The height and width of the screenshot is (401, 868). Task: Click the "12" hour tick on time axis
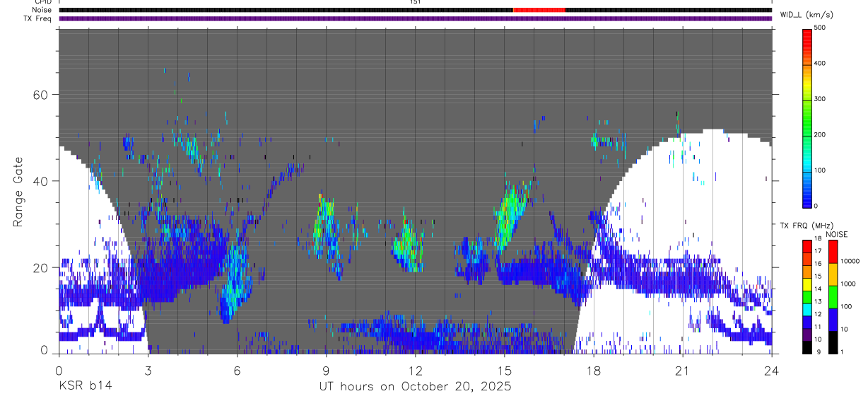(415, 371)
